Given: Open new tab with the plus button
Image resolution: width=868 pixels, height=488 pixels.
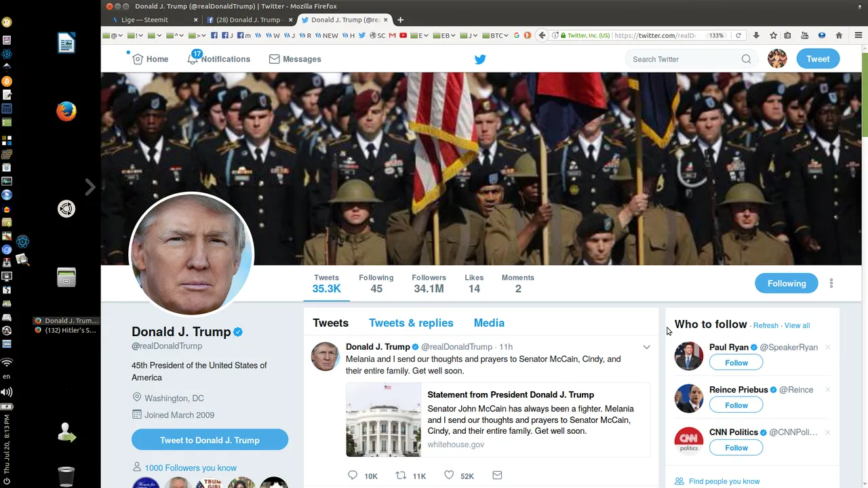Looking at the screenshot, I should coord(400,20).
